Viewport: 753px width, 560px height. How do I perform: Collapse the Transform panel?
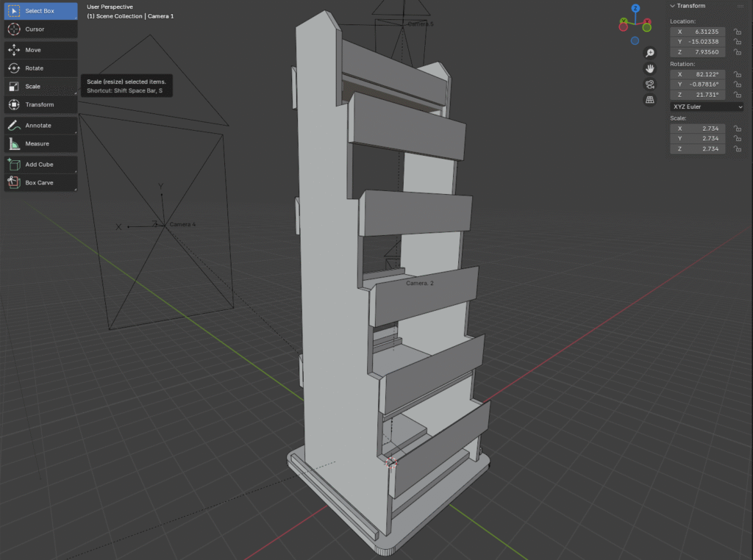(x=672, y=6)
